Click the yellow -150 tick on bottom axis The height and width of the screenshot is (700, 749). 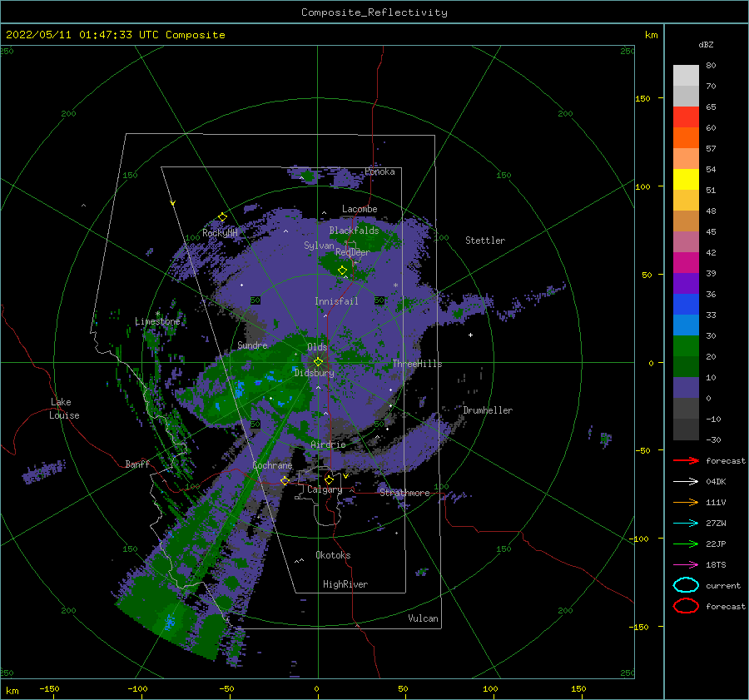tap(49, 688)
